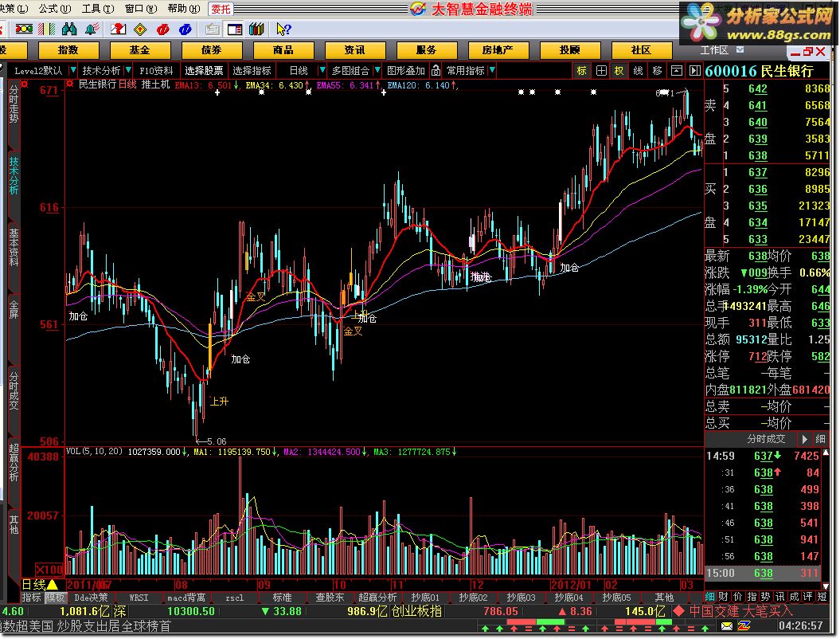The height and width of the screenshot is (639, 840).
Task: Open the alarm bell alert tool
Action: 92,29
